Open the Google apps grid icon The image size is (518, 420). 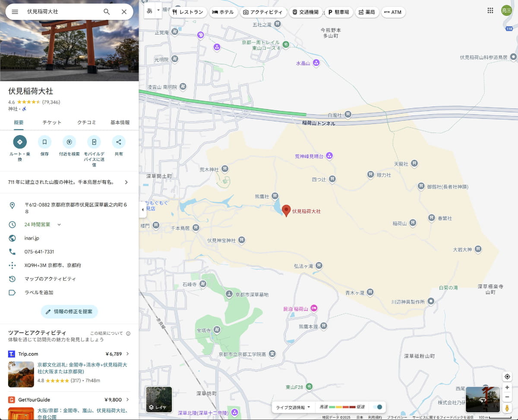click(x=490, y=11)
